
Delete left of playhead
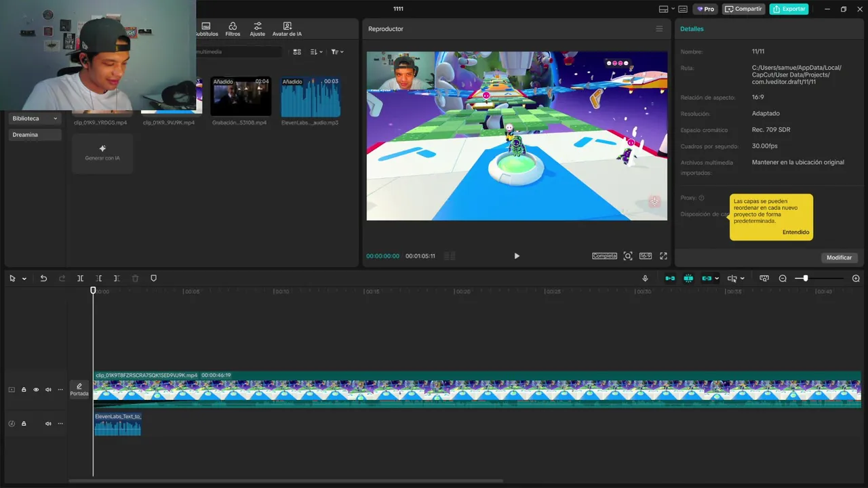click(x=98, y=279)
